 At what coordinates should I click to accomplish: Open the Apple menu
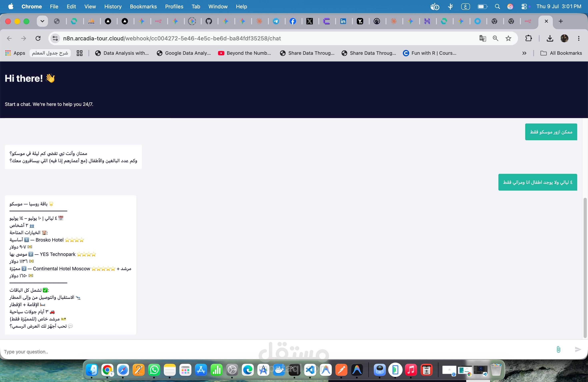point(11,6)
